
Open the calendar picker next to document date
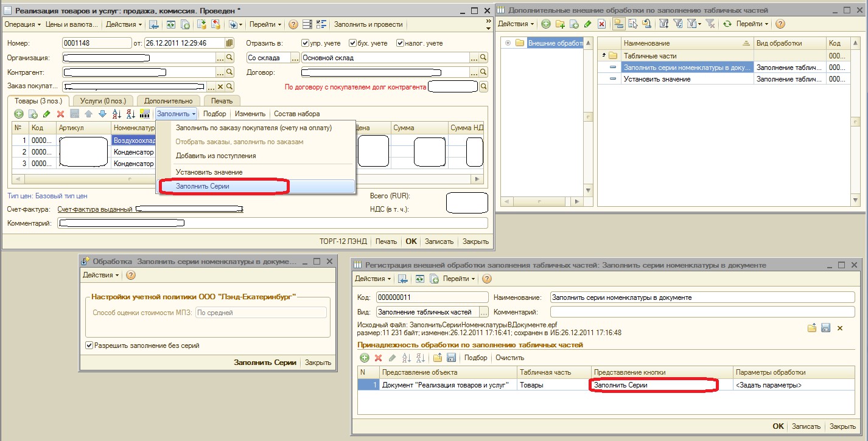pyautogui.click(x=229, y=43)
